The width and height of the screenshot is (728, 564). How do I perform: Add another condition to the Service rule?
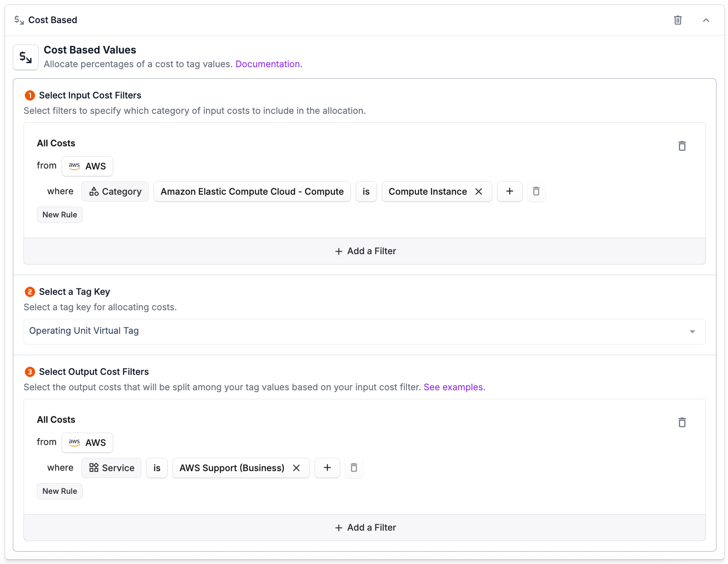pyautogui.click(x=327, y=468)
